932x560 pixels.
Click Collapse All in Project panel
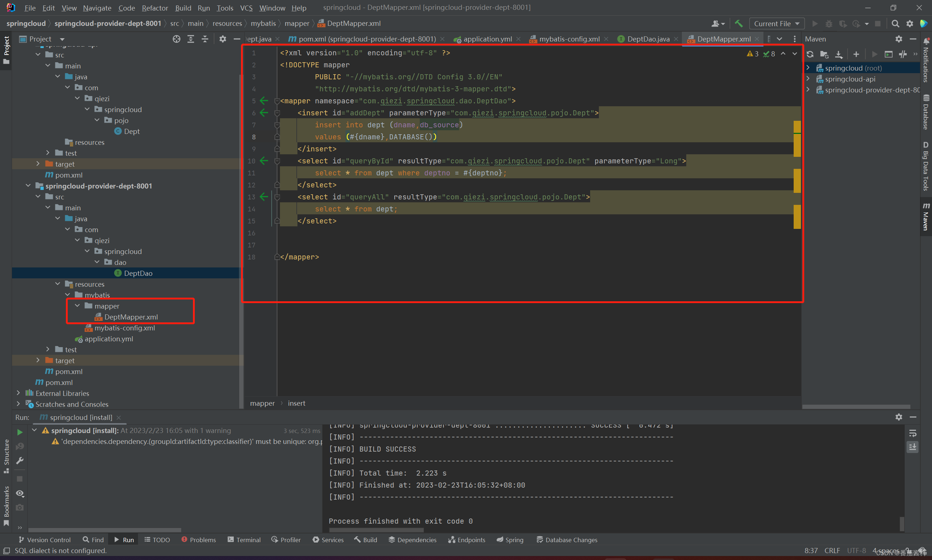205,39
